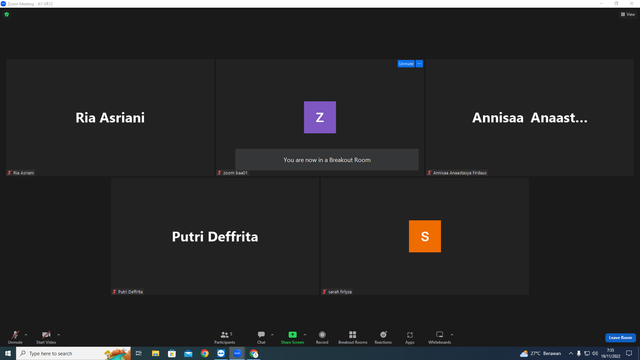This screenshot has height=360, width=640.
Task: Expand the video options arrow beside Start Video
Action: 58,335
